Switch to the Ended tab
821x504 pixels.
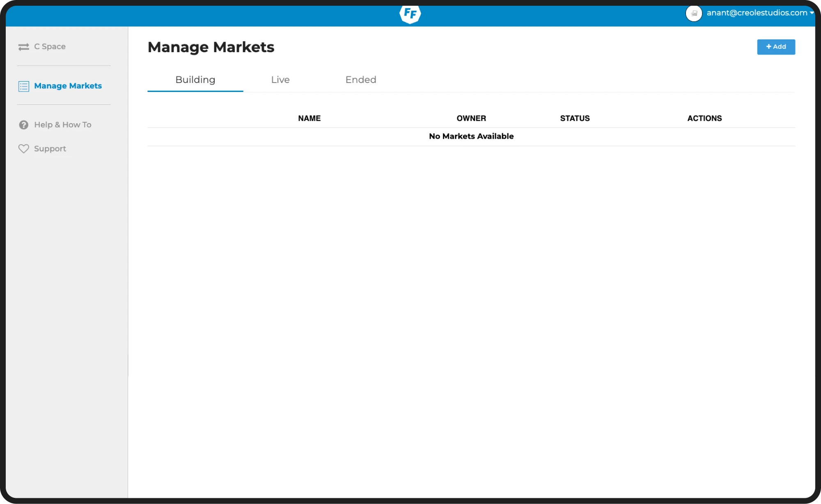click(x=361, y=80)
